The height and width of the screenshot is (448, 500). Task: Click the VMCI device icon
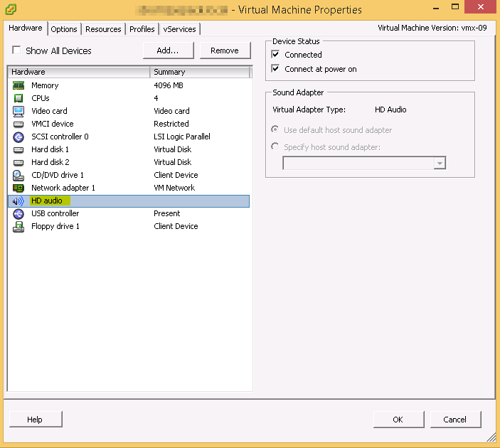[18, 124]
